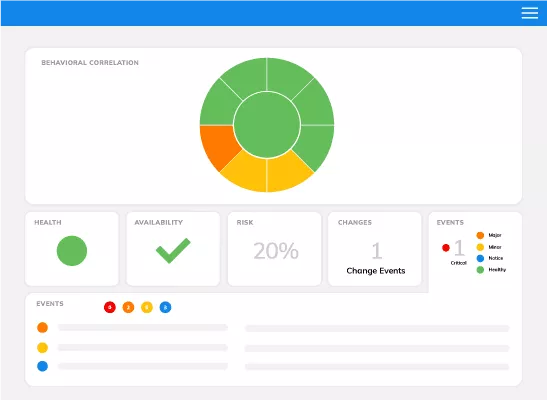Open the Change Events link
The width and height of the screenshot is (547, 400).
tap(376, 271)
